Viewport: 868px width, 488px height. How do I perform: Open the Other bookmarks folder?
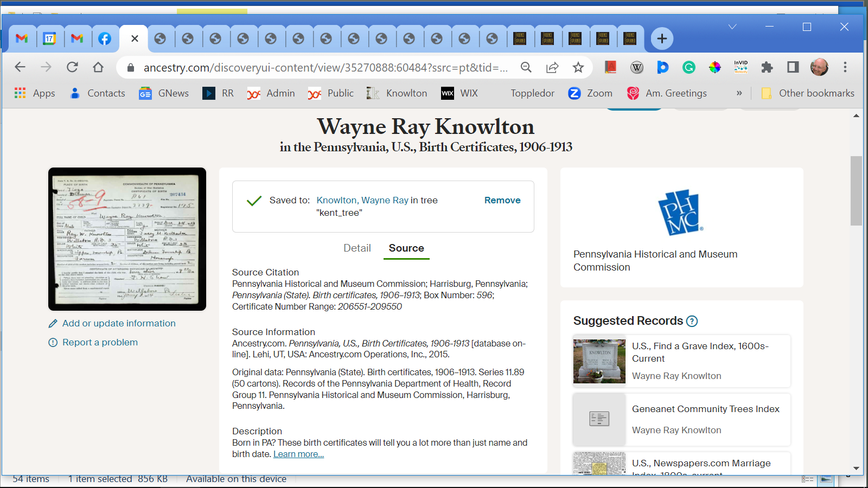click(808, 93)
